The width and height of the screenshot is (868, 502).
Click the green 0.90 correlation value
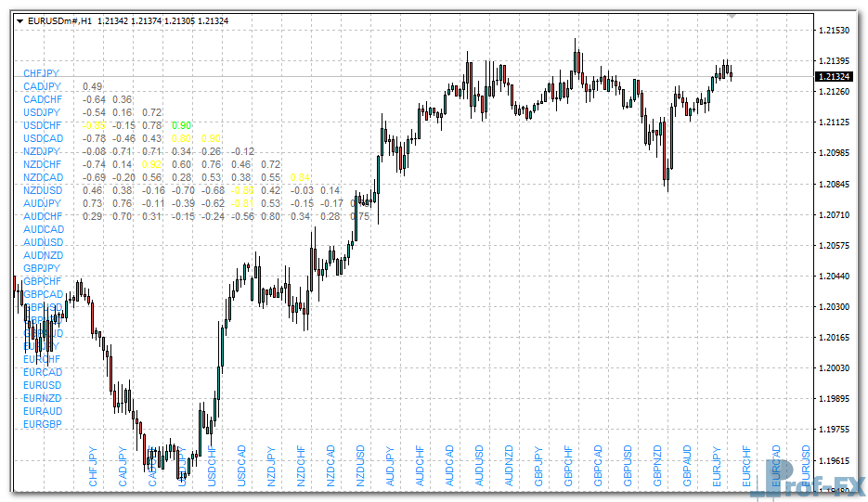[x=182, y=125]
